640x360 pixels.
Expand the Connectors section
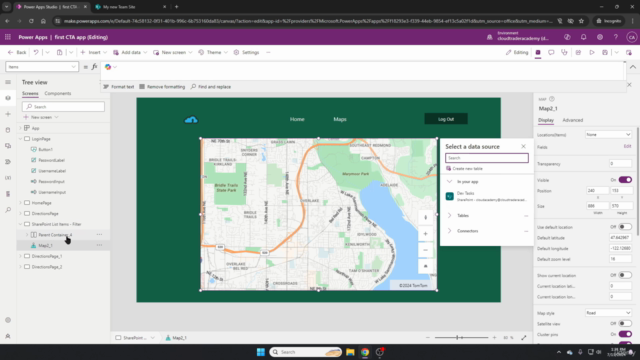pos(449,231)
